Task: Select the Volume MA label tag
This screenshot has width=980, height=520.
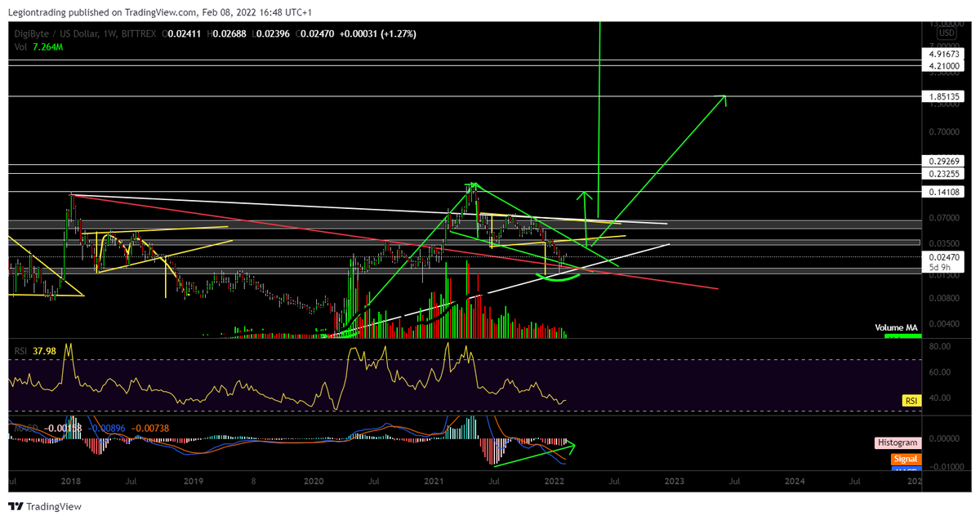Action: 895,327
